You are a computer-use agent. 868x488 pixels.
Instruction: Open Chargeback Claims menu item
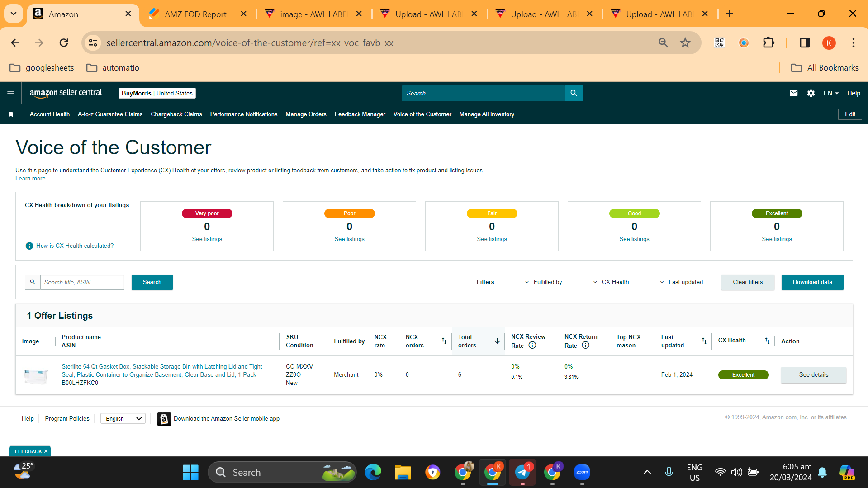tap(176, 114)
